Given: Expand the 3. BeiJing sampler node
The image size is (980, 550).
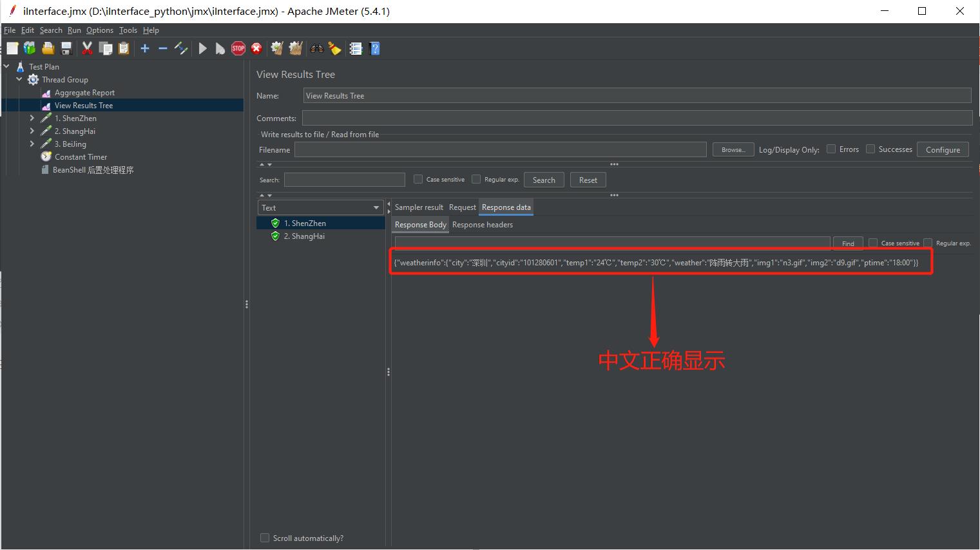Looking at the screenshot, I should (x=32, y=144).
